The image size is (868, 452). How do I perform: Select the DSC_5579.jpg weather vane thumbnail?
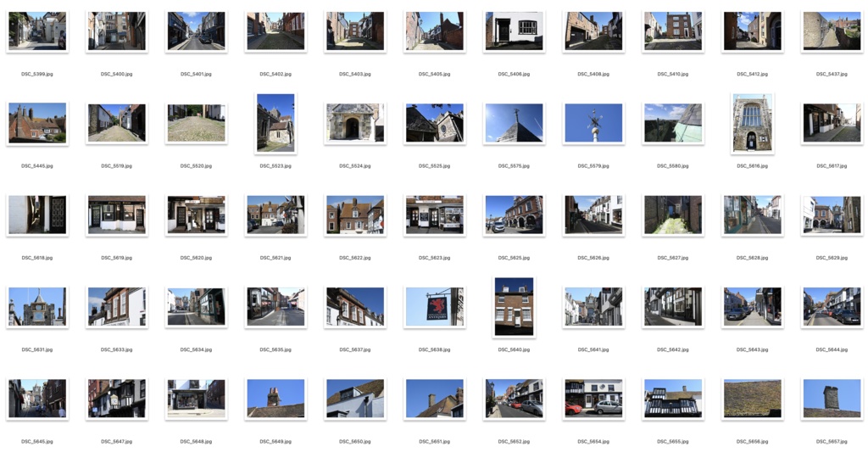[x=593, y=123]
